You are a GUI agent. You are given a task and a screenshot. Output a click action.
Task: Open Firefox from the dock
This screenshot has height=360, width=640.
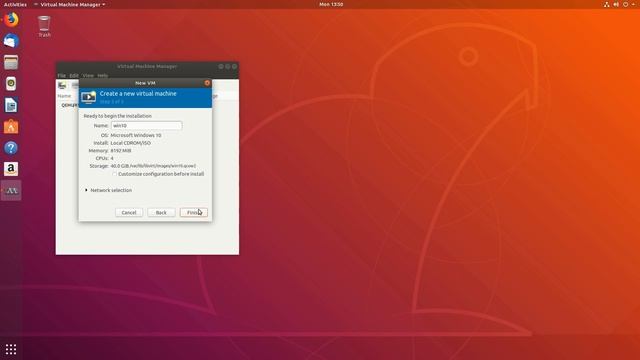pos(11,20)
